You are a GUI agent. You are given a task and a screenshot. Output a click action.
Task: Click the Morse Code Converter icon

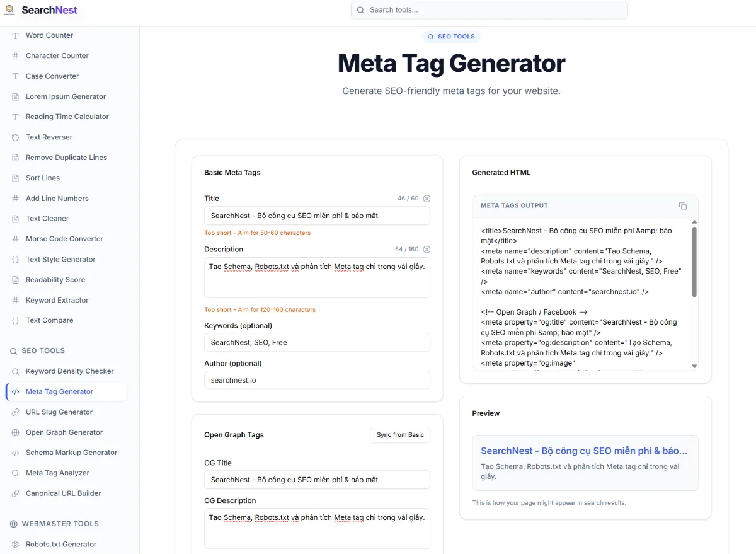coord(15,239)
